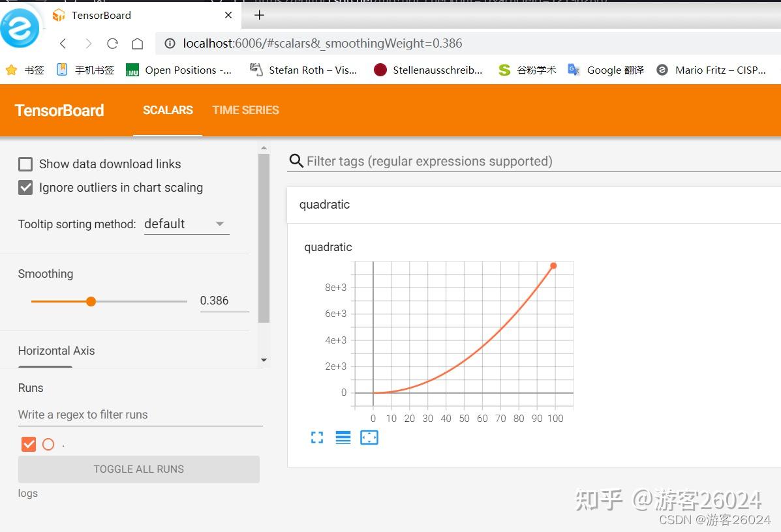The width and height of the screenshot is (781, 532).
Task: Select the SCALARS tab
Action: tap(167, 110)
